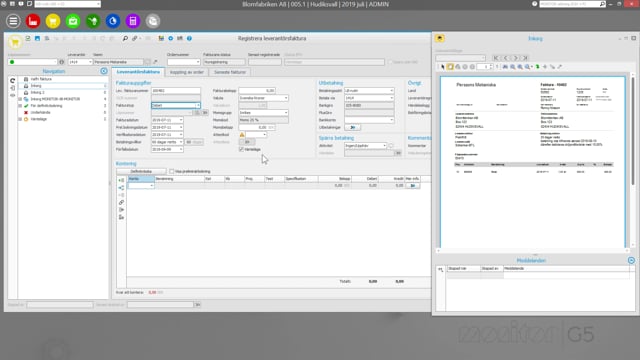The image size is (640, 360).
Task: Click the blue save icon in toolbar
Action: pos(37,38)
